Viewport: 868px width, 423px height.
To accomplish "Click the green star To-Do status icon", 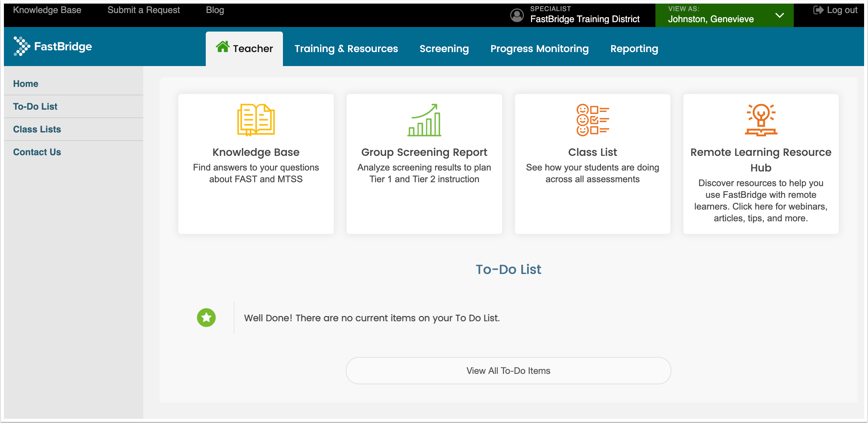I will tap(206, 317).
